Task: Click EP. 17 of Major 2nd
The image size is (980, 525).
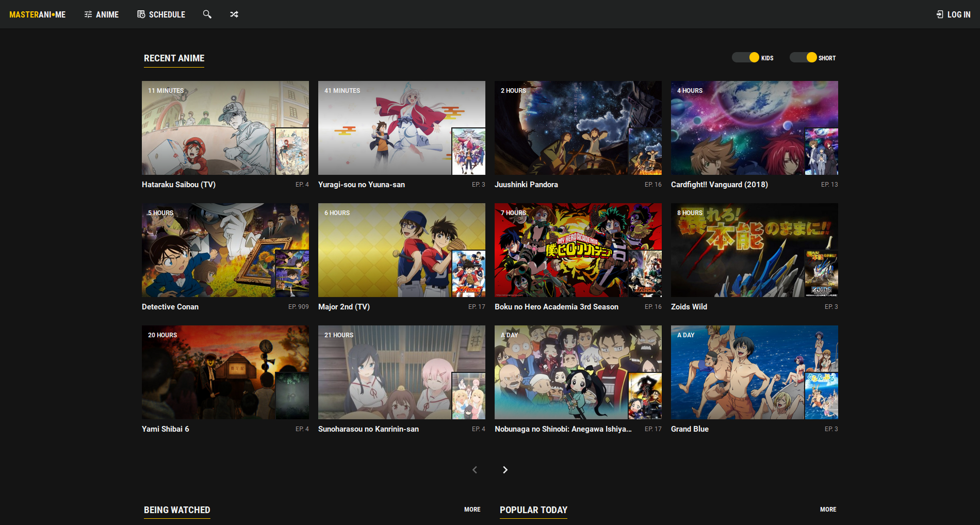Action: pyautogui.click(x=477, y=307)
